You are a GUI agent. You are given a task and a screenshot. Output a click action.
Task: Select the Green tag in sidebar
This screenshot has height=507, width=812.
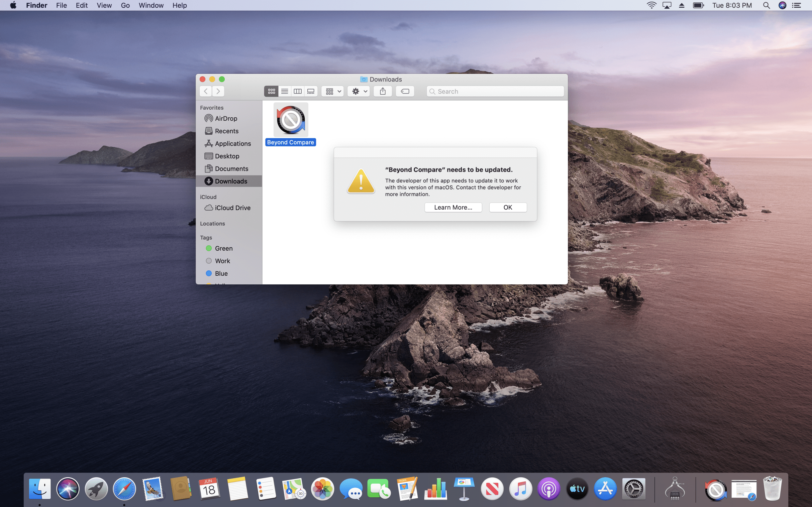[x=223, y=248]
